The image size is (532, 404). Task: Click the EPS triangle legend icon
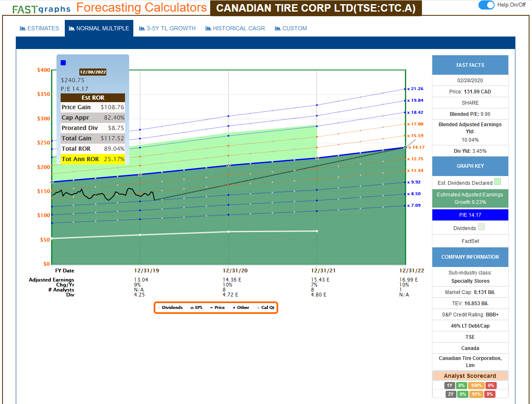[x=192, y=308]
